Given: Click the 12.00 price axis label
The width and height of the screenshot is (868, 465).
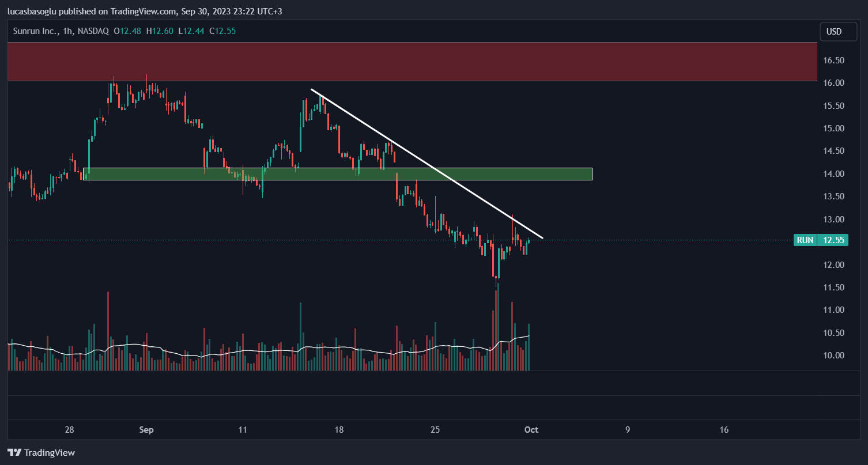Looking at the screenshot, I should pyautogui.click(x=834, y=265).
